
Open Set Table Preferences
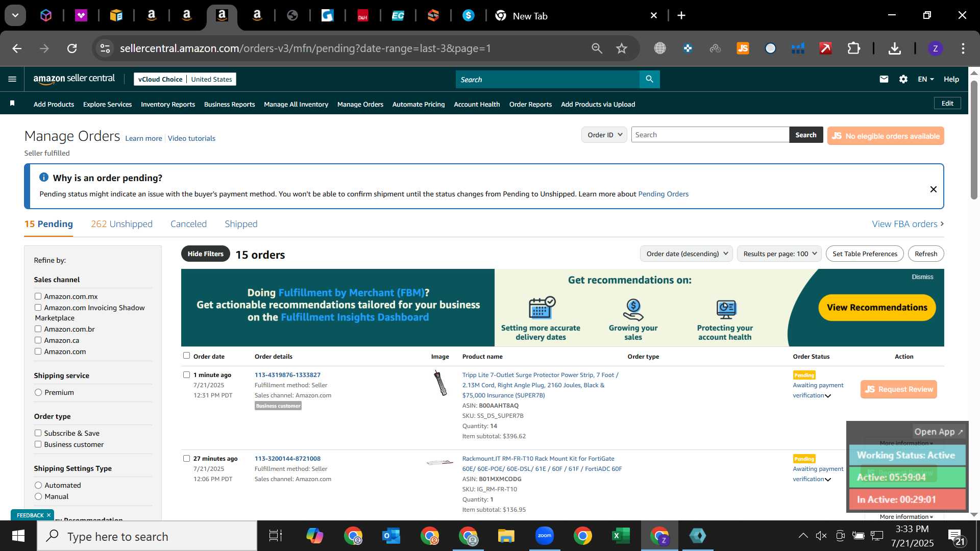865,254
